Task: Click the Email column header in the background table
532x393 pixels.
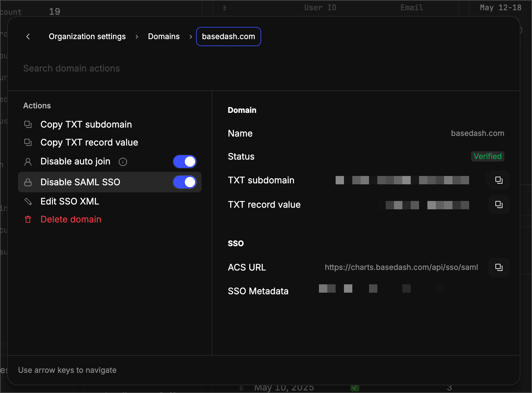Action: (x=412, y=8)
